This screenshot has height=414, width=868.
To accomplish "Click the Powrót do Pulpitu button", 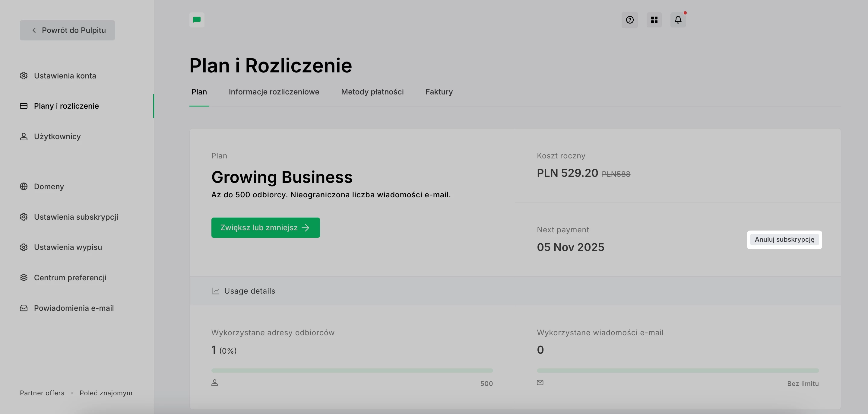I will [x=67, y=30].
